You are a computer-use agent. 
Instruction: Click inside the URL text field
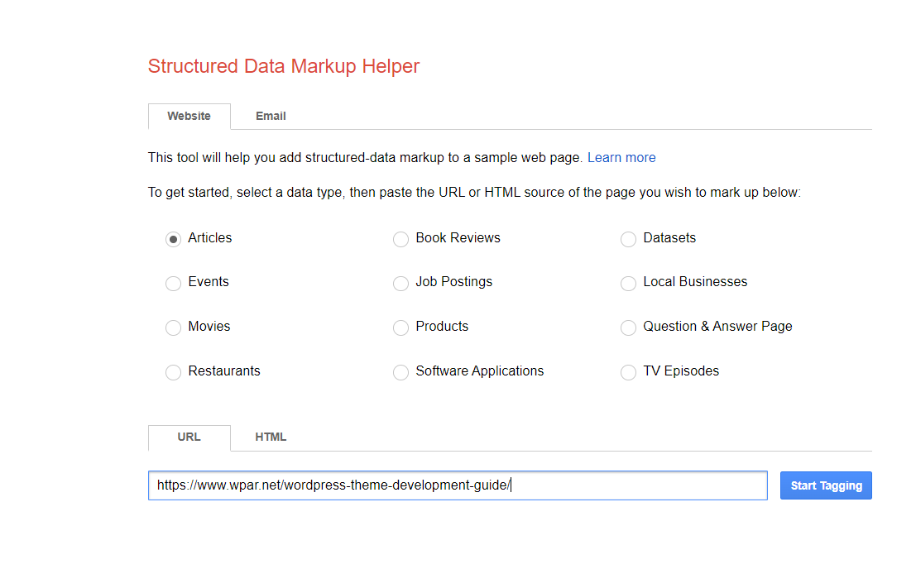coord(457,486)
